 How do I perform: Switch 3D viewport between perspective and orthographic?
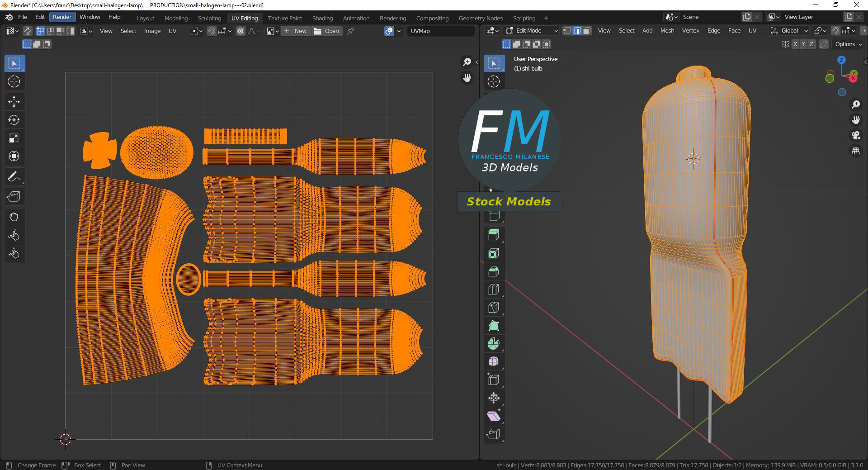[x=856, y=151]
